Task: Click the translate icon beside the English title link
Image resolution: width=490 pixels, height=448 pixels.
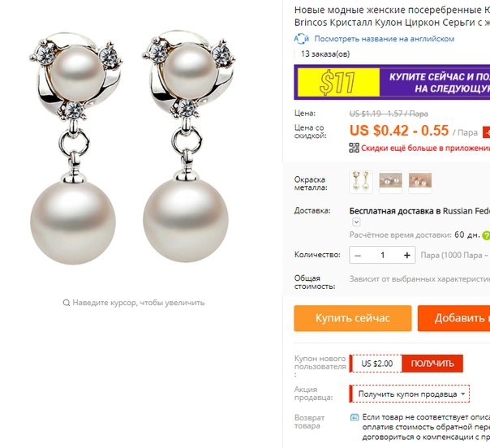Action: coord(301,39)
